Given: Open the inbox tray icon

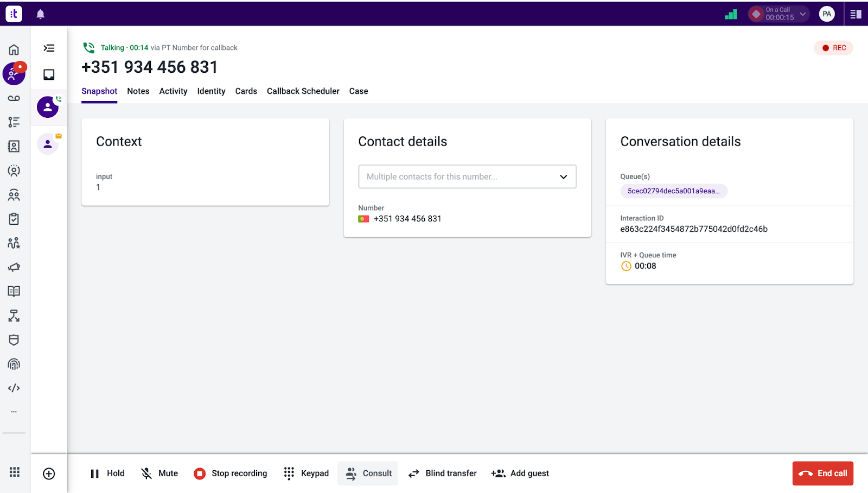Looking at the screenshot, I should pos(49,74).
